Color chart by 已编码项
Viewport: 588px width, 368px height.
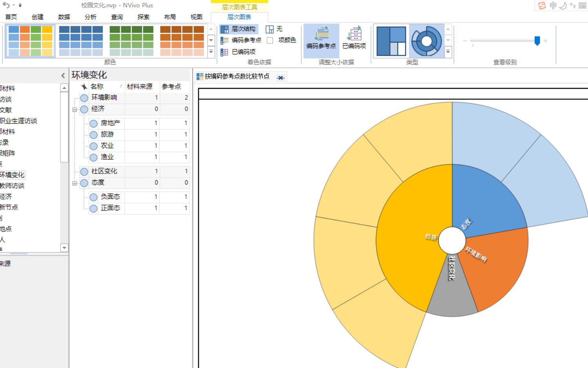238,52
